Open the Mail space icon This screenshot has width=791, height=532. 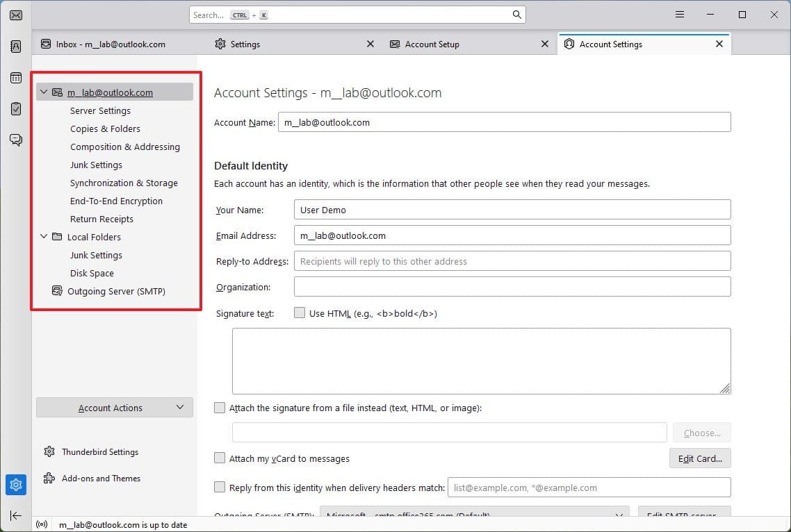tap(15, 15)
